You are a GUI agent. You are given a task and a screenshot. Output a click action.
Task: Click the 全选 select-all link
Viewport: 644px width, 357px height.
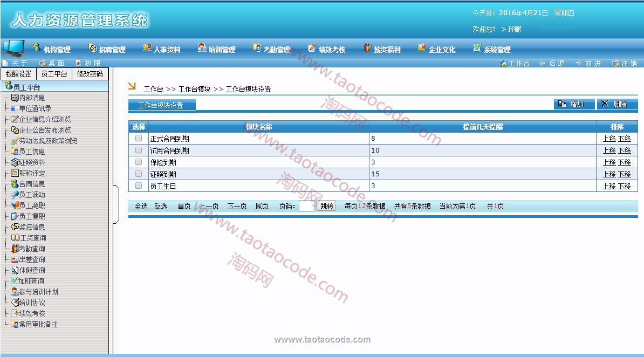pos(141,206)
